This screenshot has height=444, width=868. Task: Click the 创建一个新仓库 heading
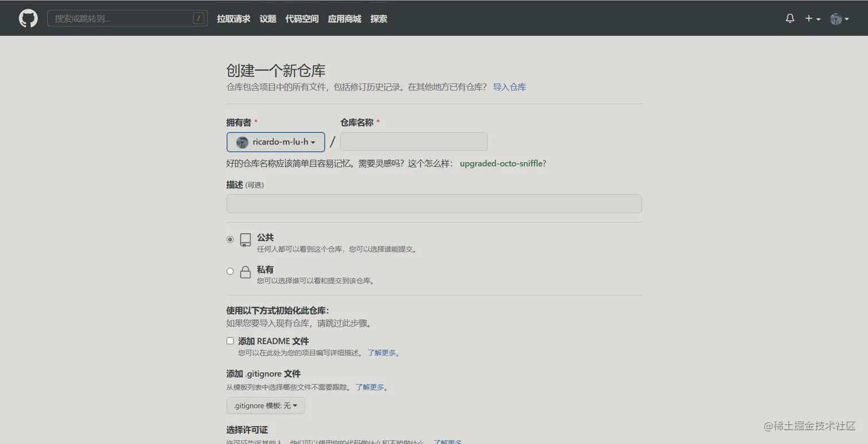pyautogui.click(x=276, y=71)
